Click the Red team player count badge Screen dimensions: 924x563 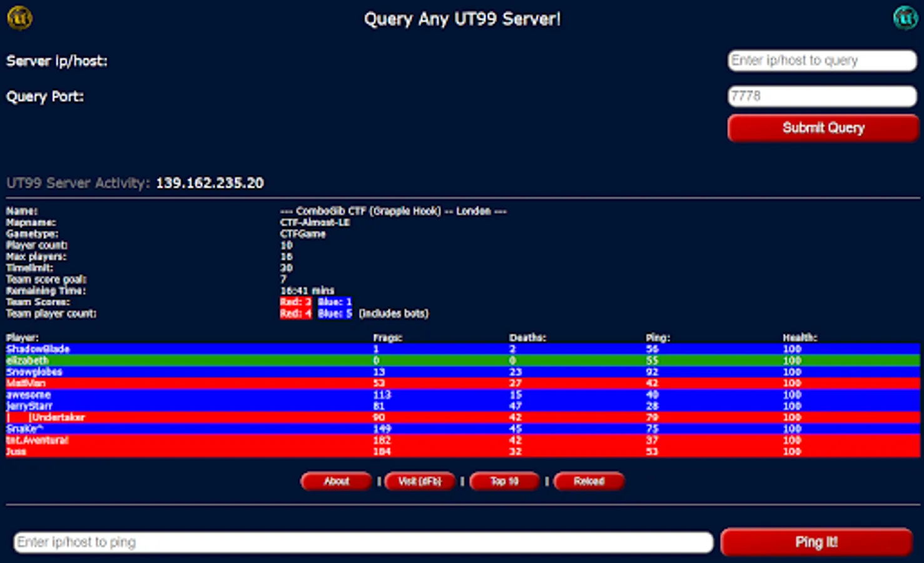point(295,313)
